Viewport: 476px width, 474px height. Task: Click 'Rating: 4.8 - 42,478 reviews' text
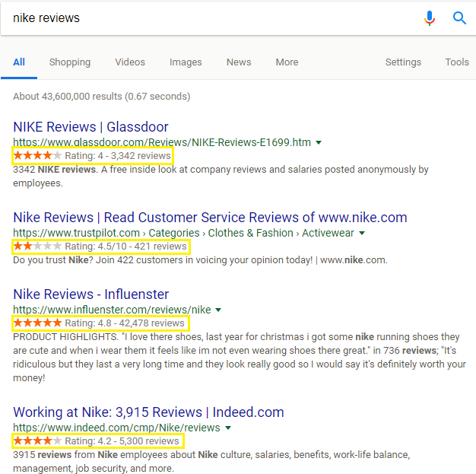tap(125, 323)
